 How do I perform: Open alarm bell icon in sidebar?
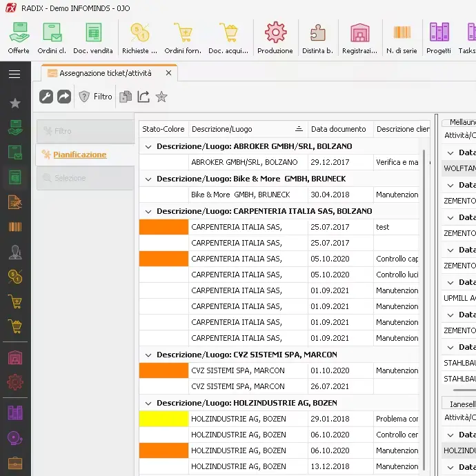coord(15,438)
